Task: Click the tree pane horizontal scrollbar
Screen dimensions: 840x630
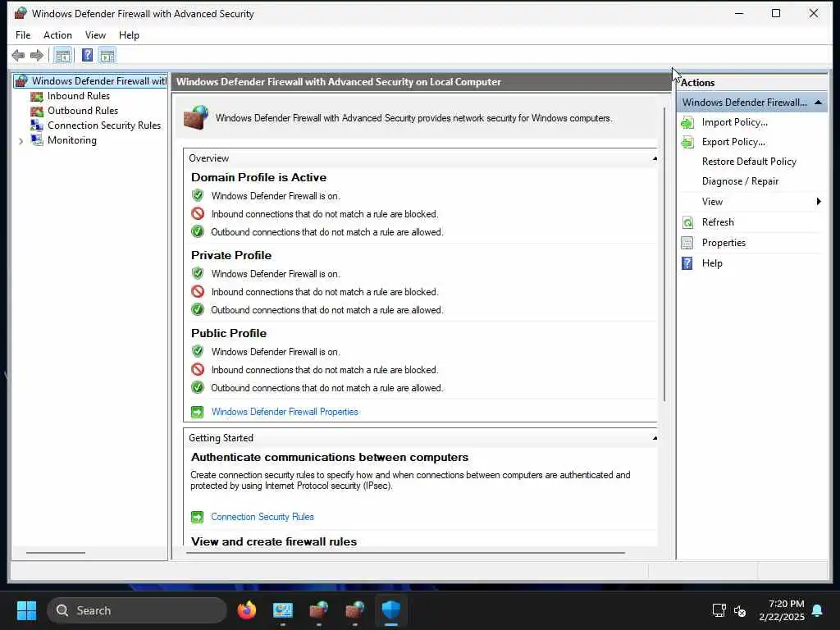Action: click(56, 552)
